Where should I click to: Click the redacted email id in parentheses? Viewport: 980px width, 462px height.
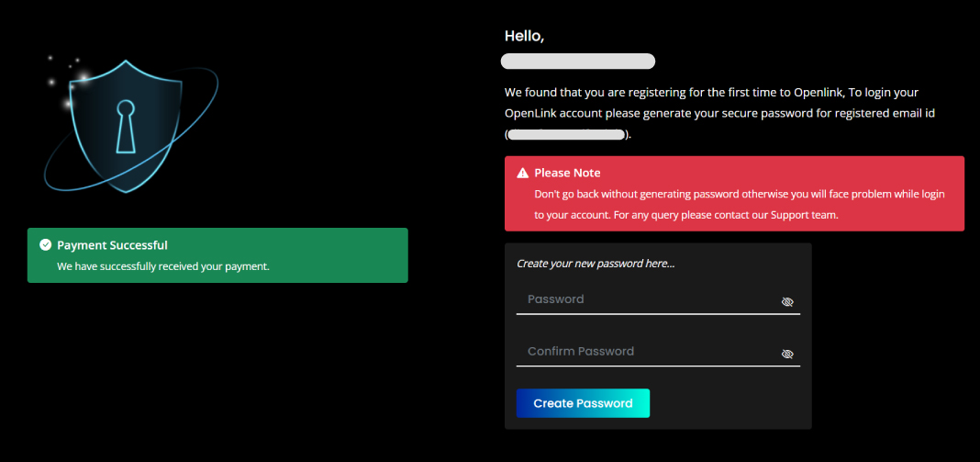pyautogui.click(x=566, y=135)
